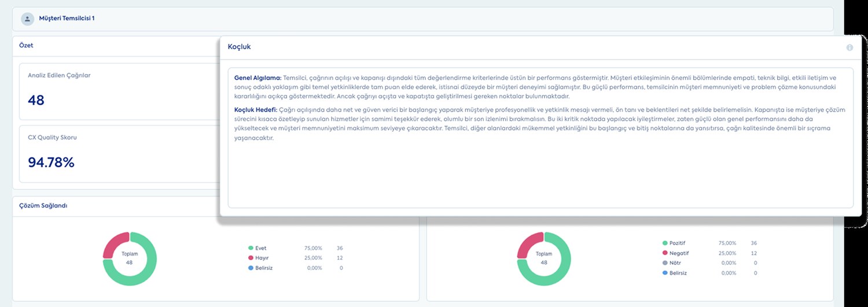The height and width of the screenshot is (307, 868).
Task: Click the red Negatif legend swatch
Action: click(x=664, y=253)
